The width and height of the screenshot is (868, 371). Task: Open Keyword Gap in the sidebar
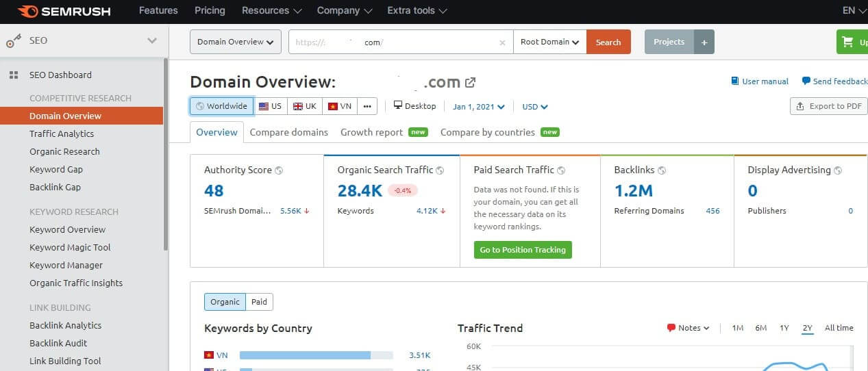coord(56,170)
